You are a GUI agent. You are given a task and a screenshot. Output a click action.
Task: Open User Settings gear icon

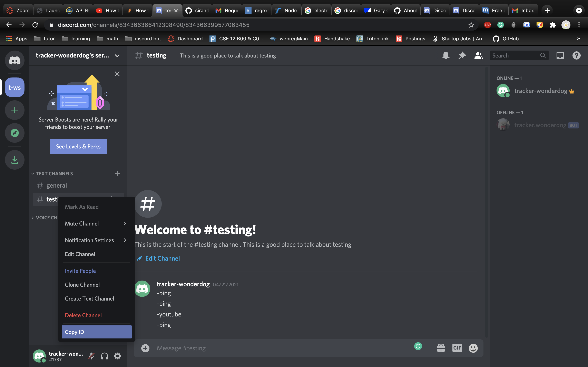click(118, 356)
